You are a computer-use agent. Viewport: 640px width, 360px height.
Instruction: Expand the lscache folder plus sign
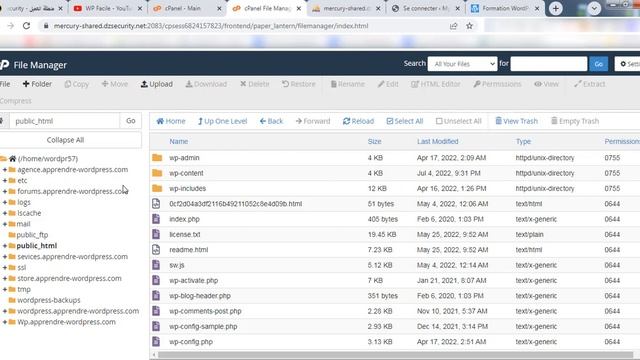point(5,213)
